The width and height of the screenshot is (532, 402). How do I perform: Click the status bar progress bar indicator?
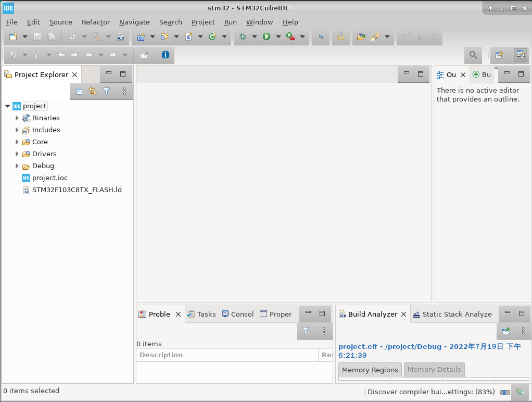505,392
